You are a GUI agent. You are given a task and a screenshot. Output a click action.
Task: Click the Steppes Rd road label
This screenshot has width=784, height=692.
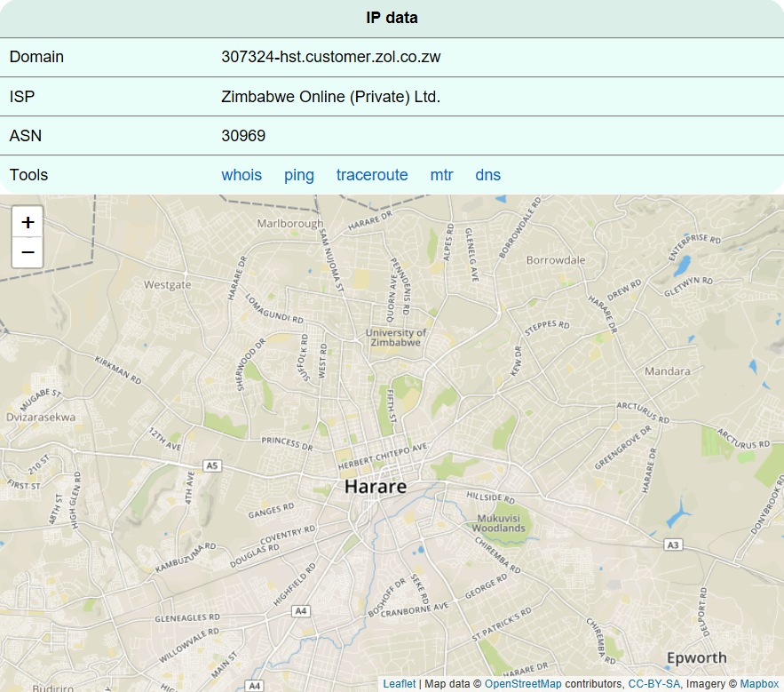[x=547, y=328]
